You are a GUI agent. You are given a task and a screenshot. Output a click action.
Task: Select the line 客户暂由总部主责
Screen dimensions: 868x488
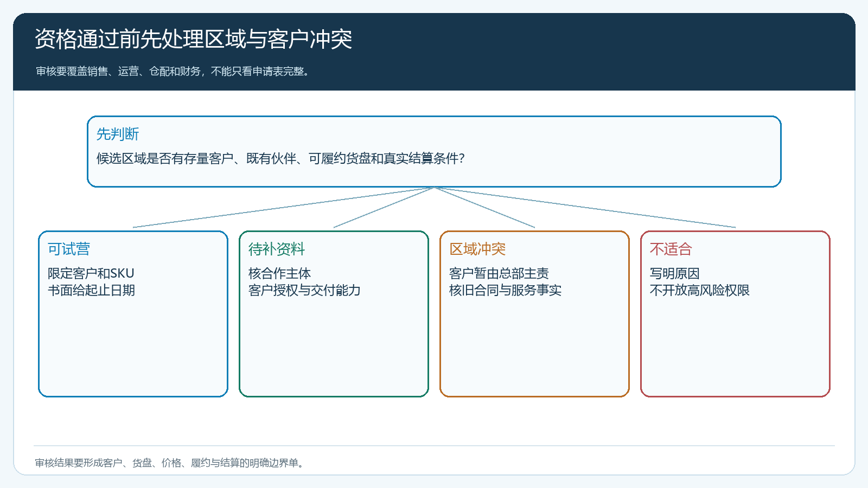pyautogui.click(x=499, y=273)
